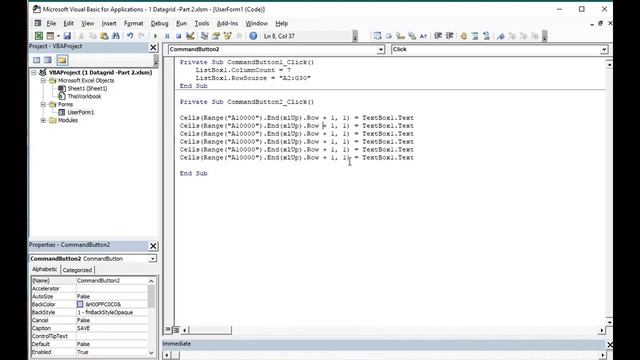Screen dimensions: 640x360
Task: Click the Comment Block icon
Action: [x=475, y=36]
